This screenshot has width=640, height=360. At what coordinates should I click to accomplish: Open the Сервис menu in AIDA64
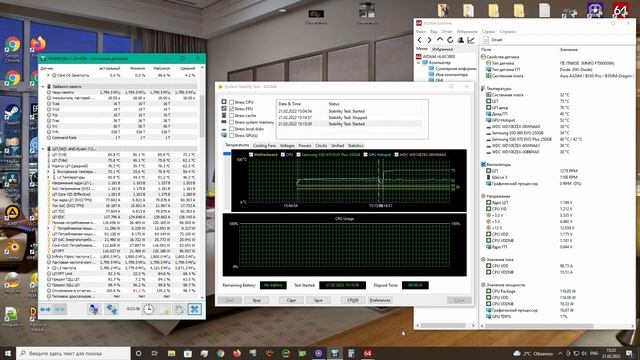tap(488, 31)
